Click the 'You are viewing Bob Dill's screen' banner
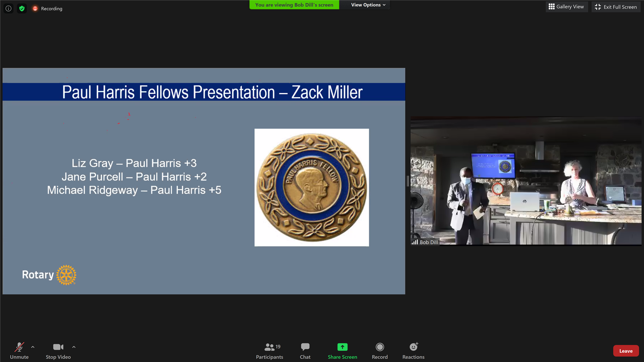The width and height of the screenshot is (644, 362). 294,5
